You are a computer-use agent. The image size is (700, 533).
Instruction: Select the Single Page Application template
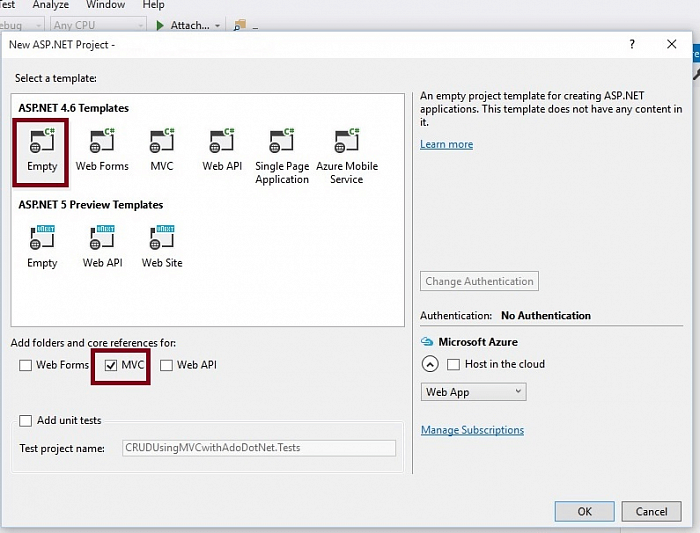[x=282, y=156]
